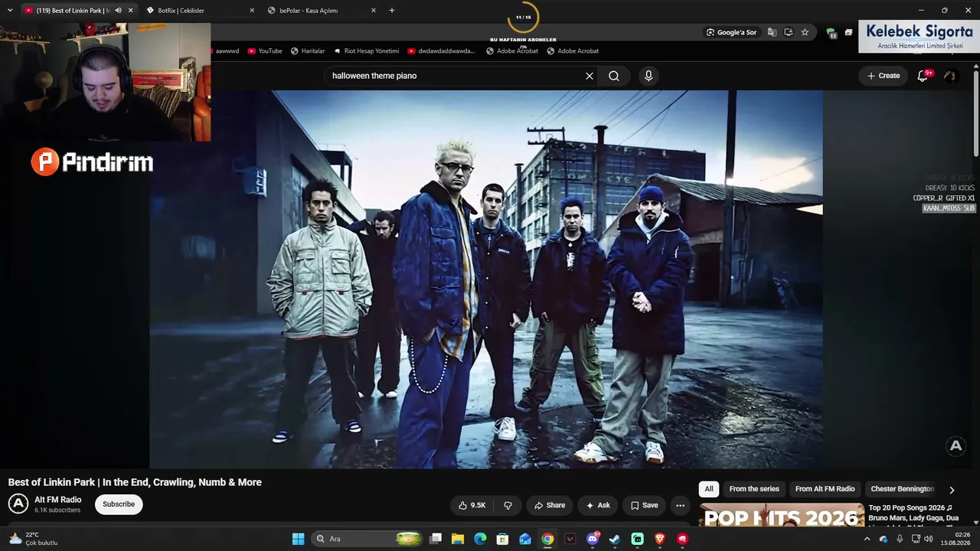Click the Ask button below the video

pyautogui.click(x=598, y=505)
